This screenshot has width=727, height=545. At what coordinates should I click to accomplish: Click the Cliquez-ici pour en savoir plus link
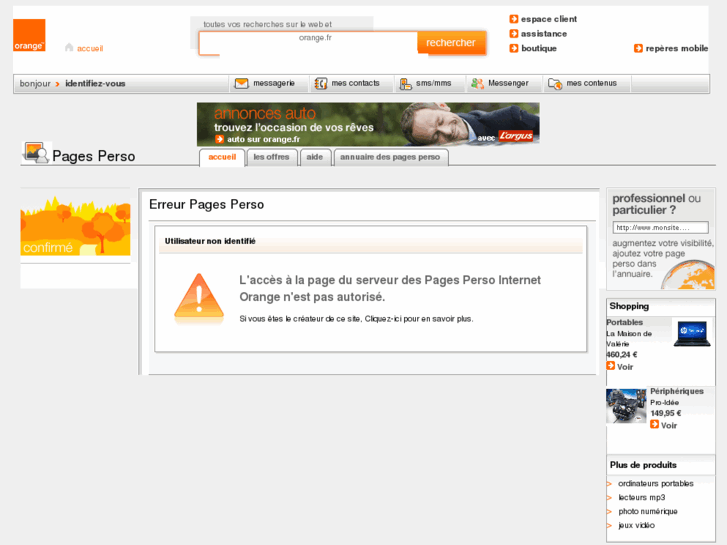coord(419,319)
